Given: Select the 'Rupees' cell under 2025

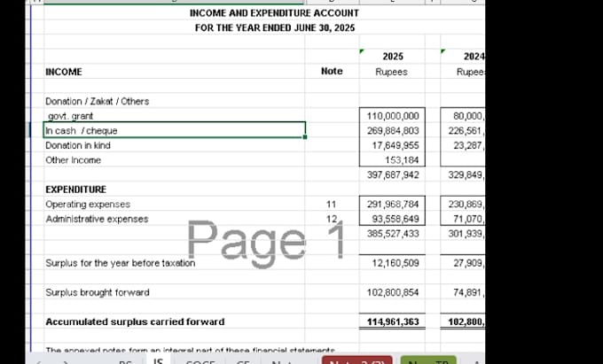Looking at the screenshot, I should (391, 72).
